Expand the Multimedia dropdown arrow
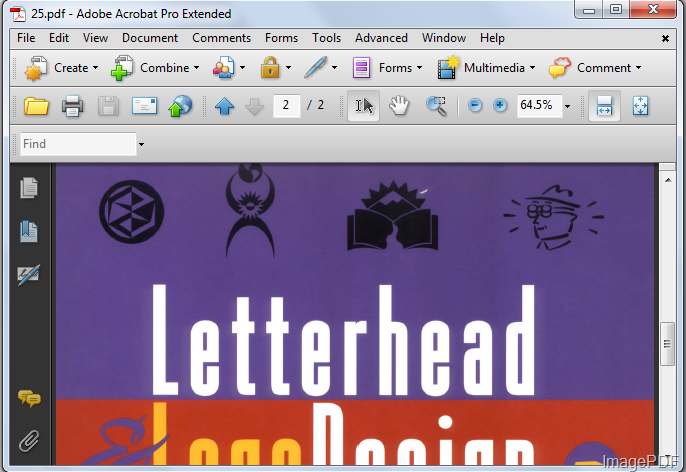Image resolution: width=686 pixels, height=472 pixels. tap(532, 68)
